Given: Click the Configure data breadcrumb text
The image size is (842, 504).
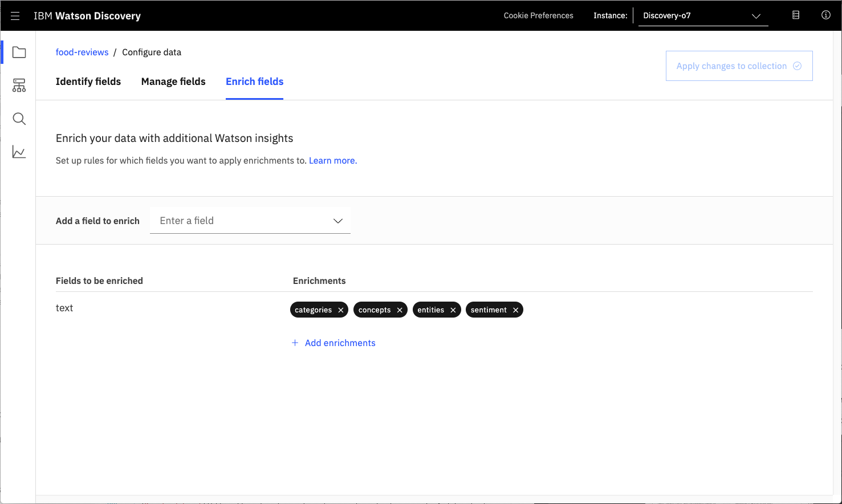Looking at the screenshot, I should (152, 52).
